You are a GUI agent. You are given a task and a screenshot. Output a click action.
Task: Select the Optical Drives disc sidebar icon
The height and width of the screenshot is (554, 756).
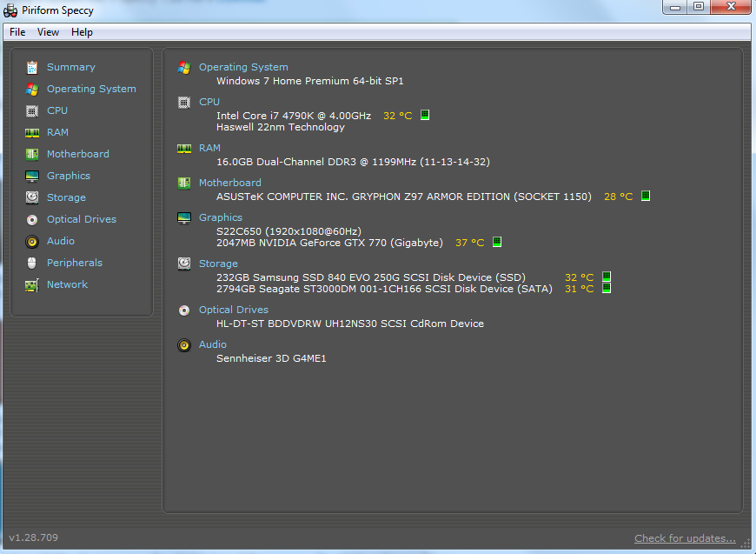point(32,220)
